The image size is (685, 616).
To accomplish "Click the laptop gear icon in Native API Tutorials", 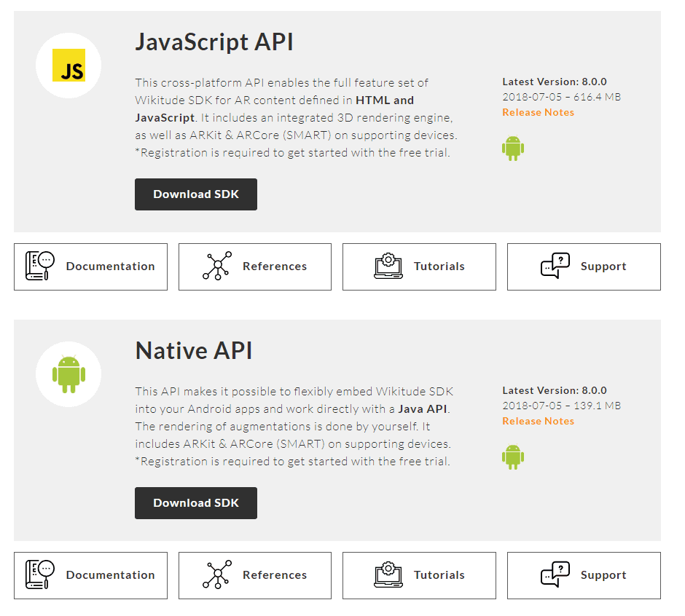I will pos(388,574).
